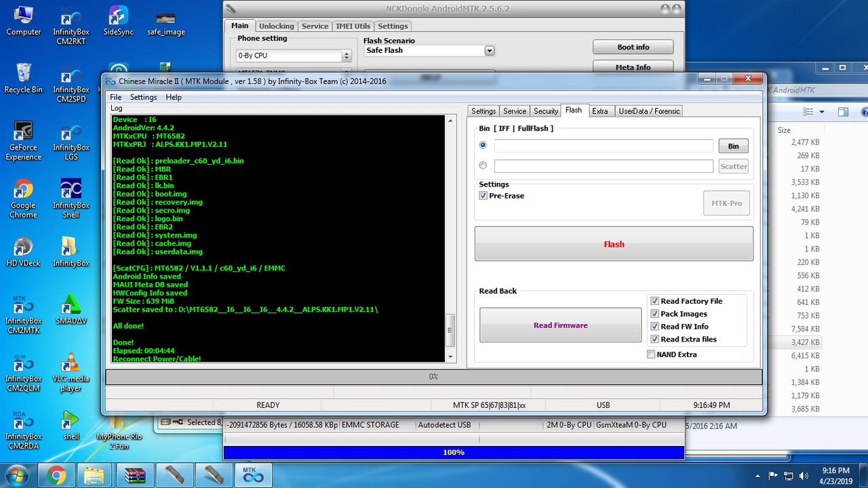868x488 pixels.
Task: Launch InfinityBox LGS desktop shortcut
Action: tap(71, 141)
